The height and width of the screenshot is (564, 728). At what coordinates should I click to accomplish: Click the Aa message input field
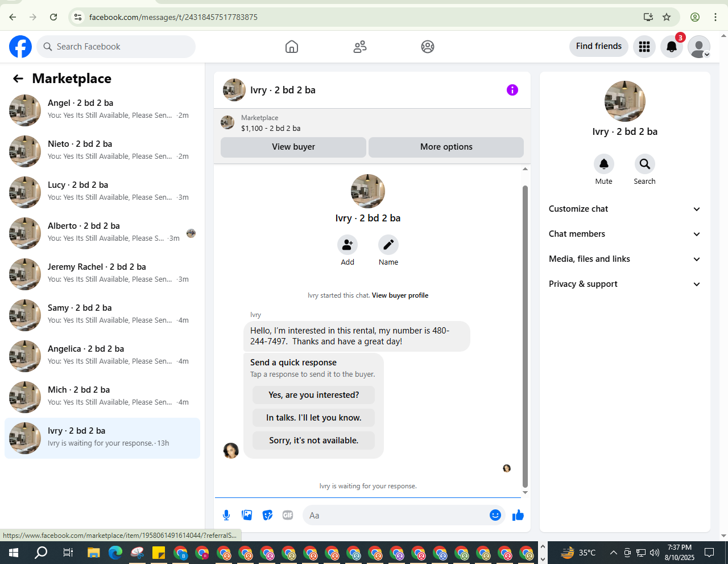pyautogui.click(x=395, y=515)
